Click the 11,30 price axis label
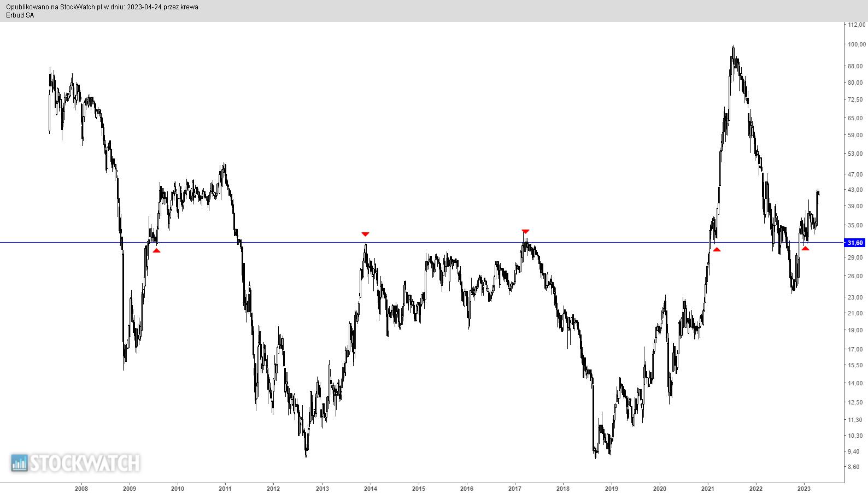This screenshot has height=493, width=868. [x=855, y=420]
